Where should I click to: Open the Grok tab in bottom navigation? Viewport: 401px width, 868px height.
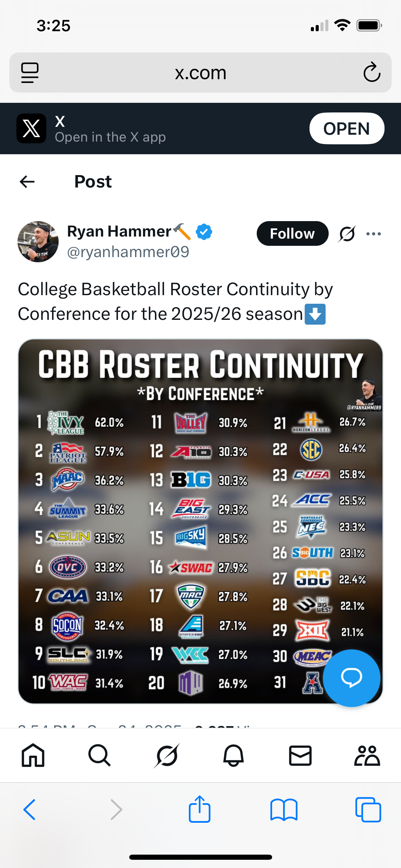click(167, 755)
